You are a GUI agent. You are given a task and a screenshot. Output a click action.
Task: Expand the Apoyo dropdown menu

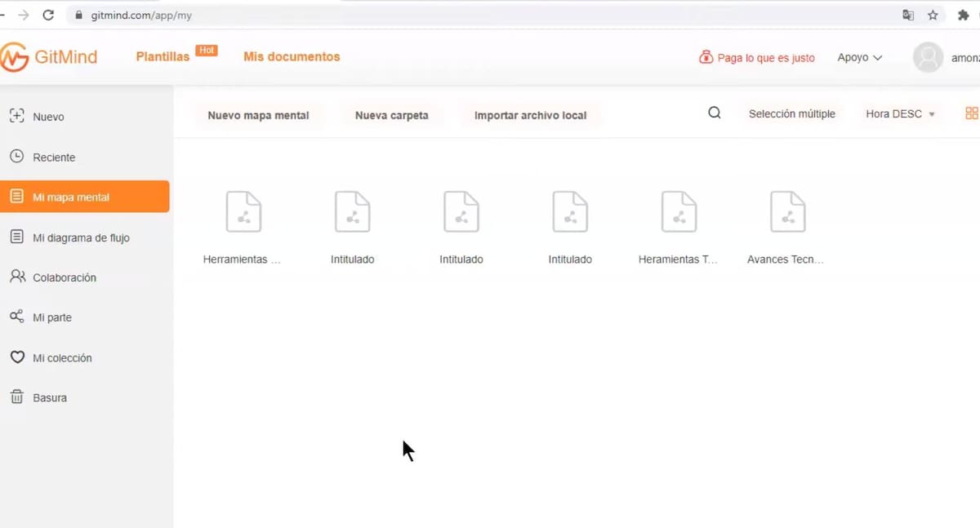coord(859,58)
